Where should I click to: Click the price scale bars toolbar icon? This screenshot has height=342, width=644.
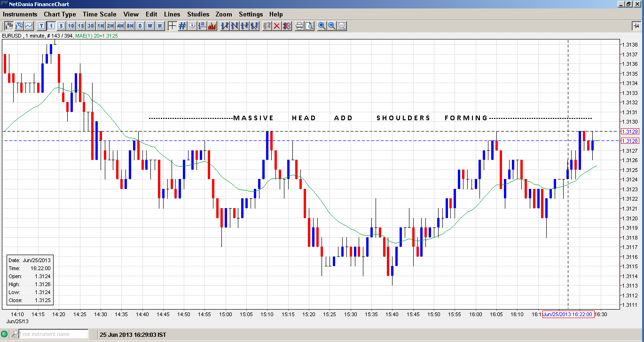coord(202,26)
